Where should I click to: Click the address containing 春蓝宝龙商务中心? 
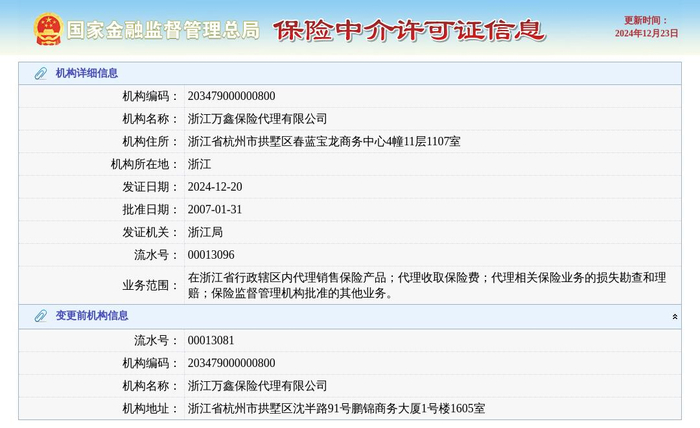[x=324, y=141]
